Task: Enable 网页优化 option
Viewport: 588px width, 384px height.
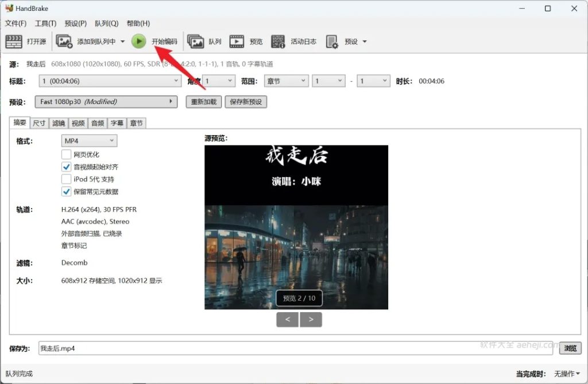Action: (67, 154)
